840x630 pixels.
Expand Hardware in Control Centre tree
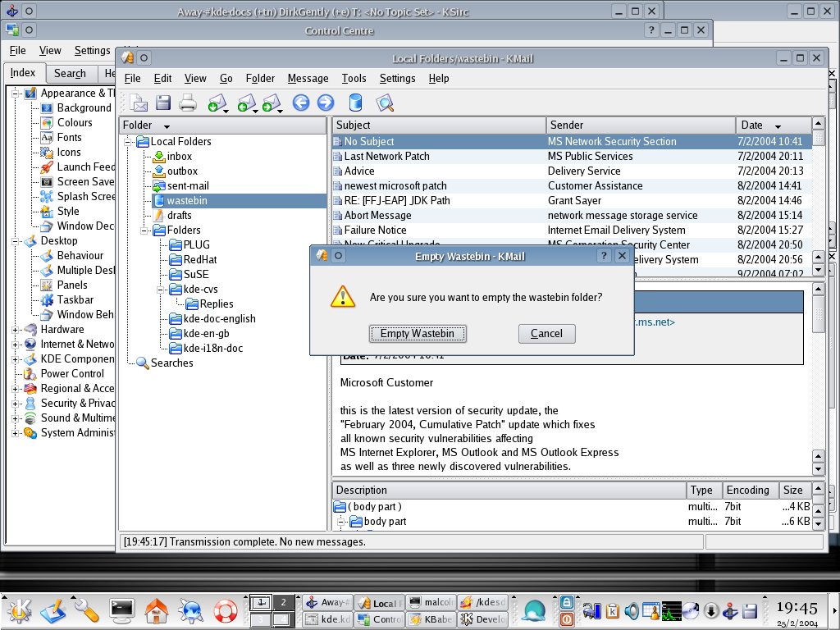(16, 330)
